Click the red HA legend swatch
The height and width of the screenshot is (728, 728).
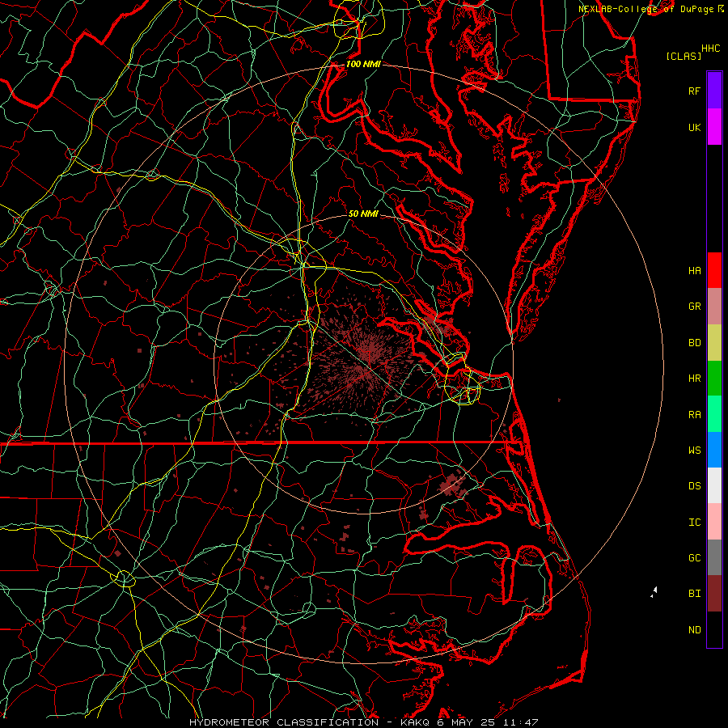(x=714, y=270)
